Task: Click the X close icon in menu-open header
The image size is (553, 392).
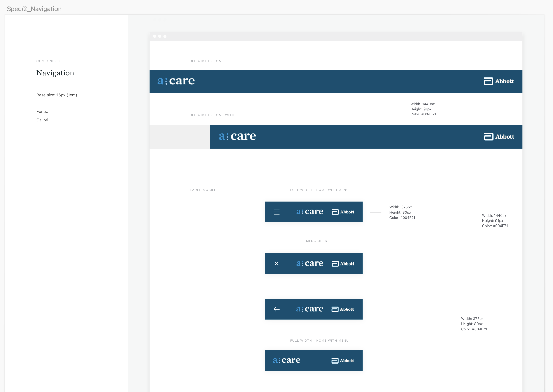Action: [276, 264]
